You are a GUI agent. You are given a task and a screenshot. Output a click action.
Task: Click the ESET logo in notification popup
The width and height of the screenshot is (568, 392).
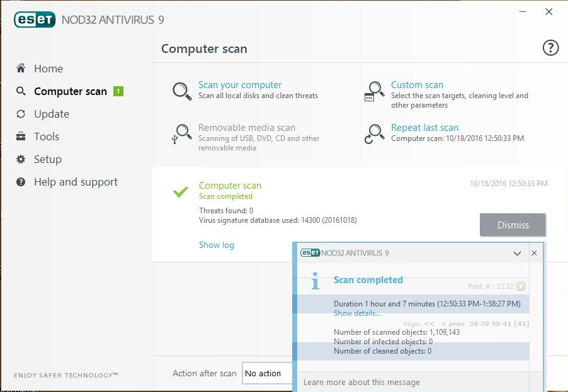[x=310, y=253]
